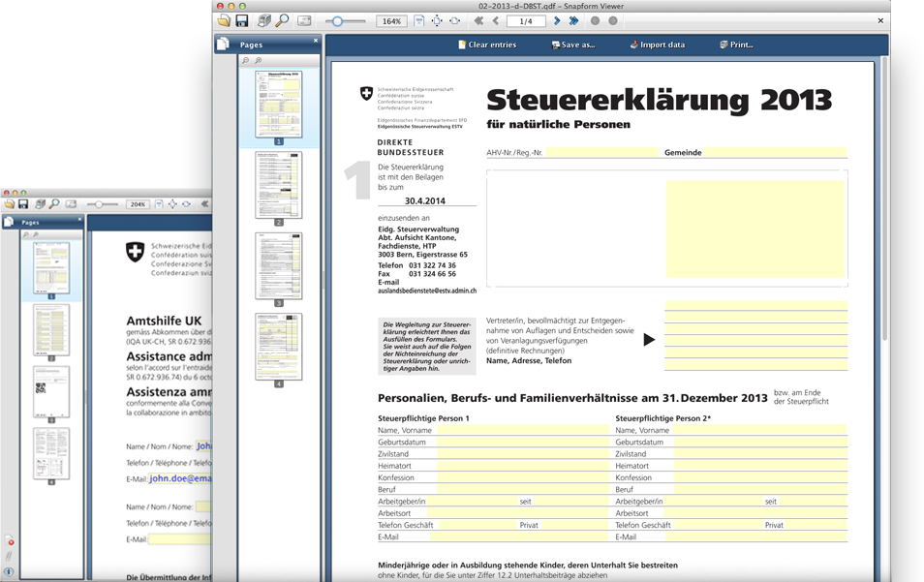Open Import data from the form bar

[x=657, y=45]
